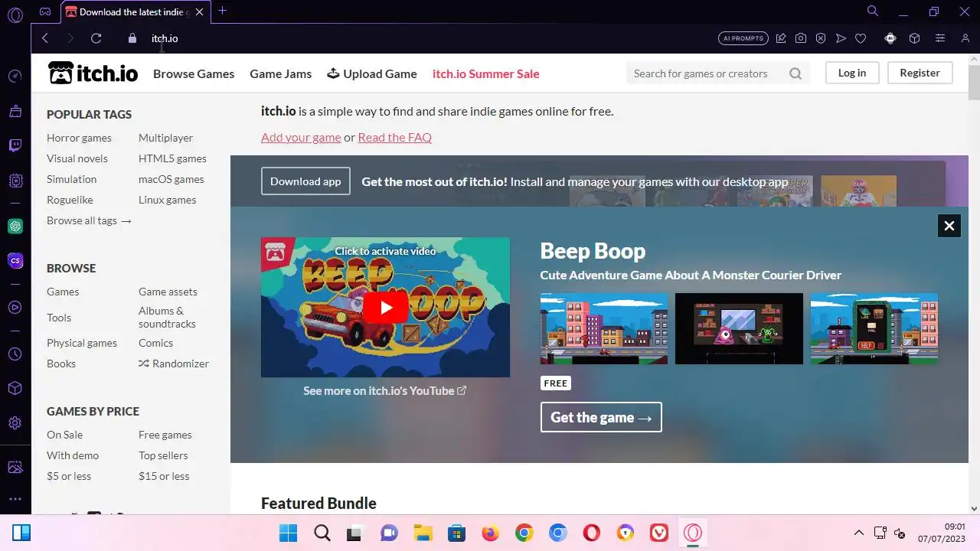Open the Browse Games menu
The image size is (980, 551).
click(194, 73)
